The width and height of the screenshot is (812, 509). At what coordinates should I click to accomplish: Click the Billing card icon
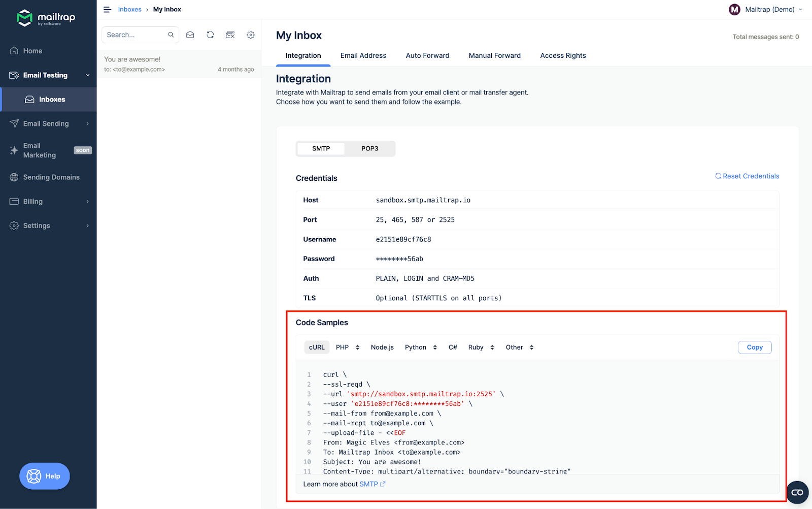pos(14,202)
